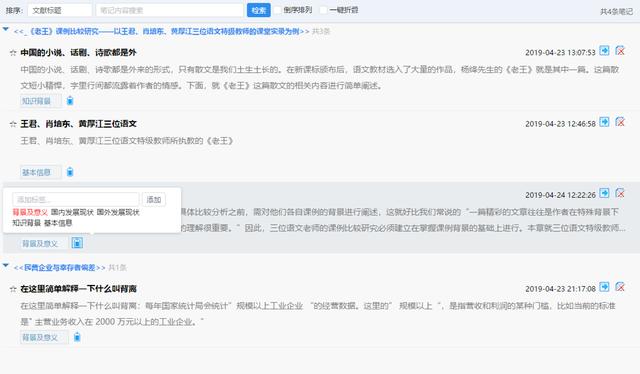Click tag icon in the highlighted 12:22:26 note
Image resolution: width=640 pixels, height=374 pixels.
pyautogui.click(x=77, y=243)
